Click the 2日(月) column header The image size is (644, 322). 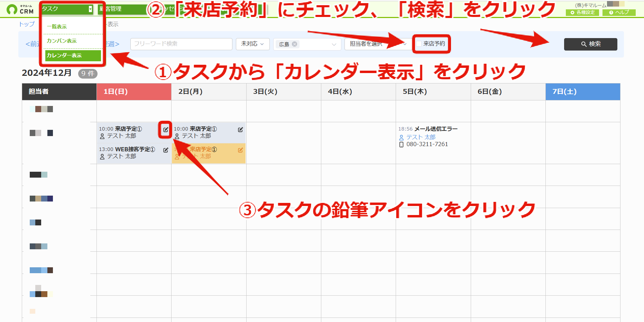[x=209, y=92]
